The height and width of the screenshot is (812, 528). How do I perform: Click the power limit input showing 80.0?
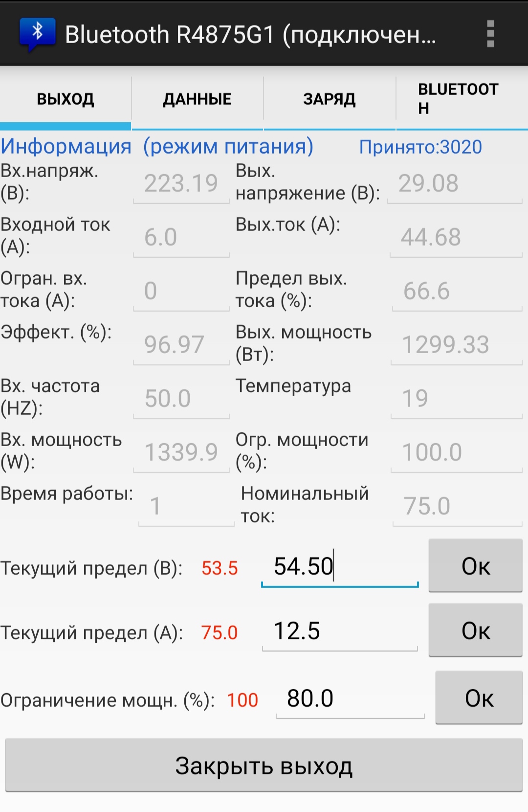point(350,699)
